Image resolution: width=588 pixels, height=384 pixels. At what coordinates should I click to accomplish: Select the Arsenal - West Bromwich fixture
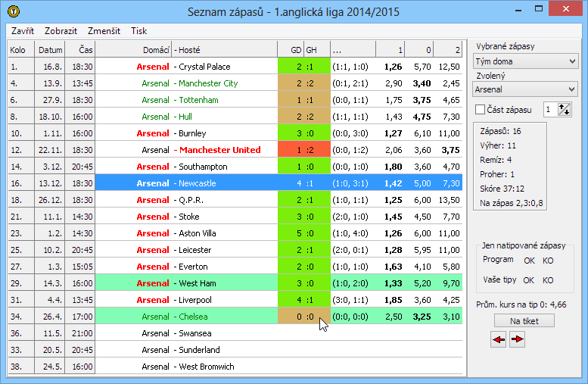click(x=235, y=367)
